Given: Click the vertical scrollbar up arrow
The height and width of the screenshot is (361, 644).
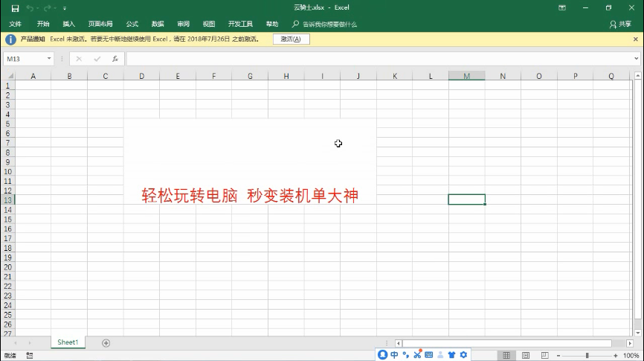Looking at the screenshot, I should point(637,76).
